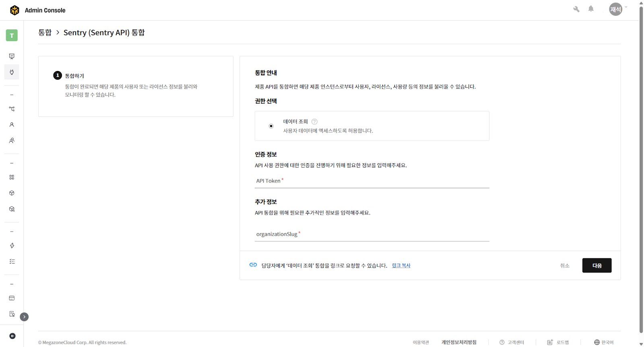
Task: Open the notifications bell
Action: (x=591, y=9)
